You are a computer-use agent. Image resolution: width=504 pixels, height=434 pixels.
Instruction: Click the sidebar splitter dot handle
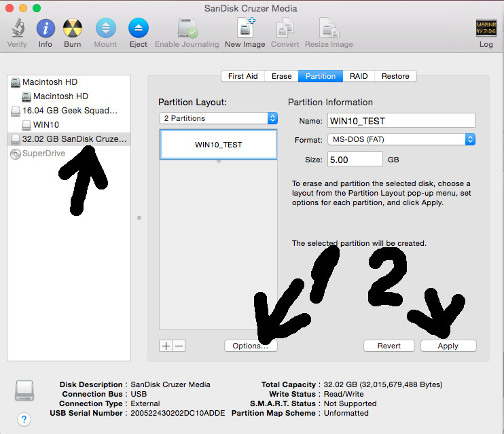click(x=139, y=218)
